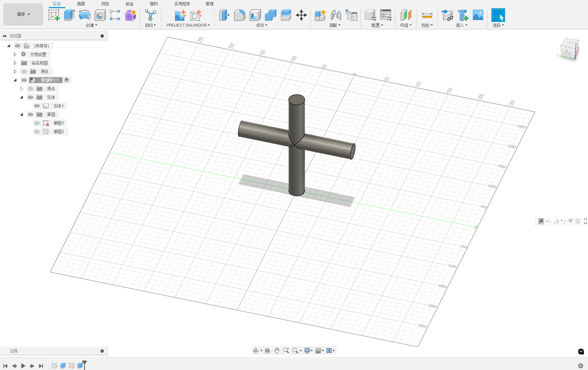
Task: Show sketch 草图2
Action: tap(37, 132)
